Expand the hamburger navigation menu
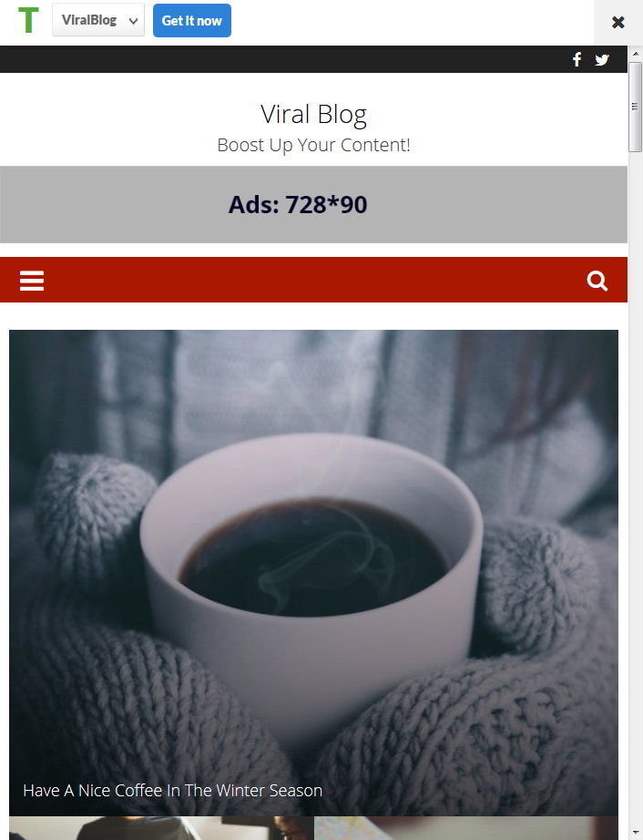 (x=32, y=281)
